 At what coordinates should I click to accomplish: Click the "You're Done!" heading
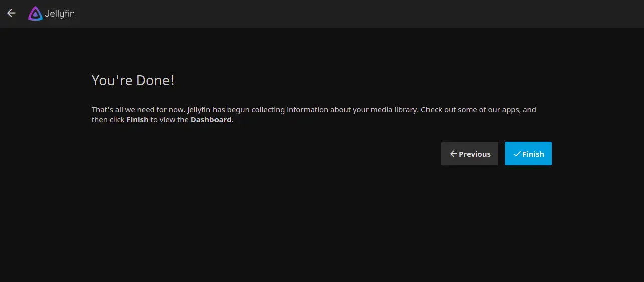point(133,80)
